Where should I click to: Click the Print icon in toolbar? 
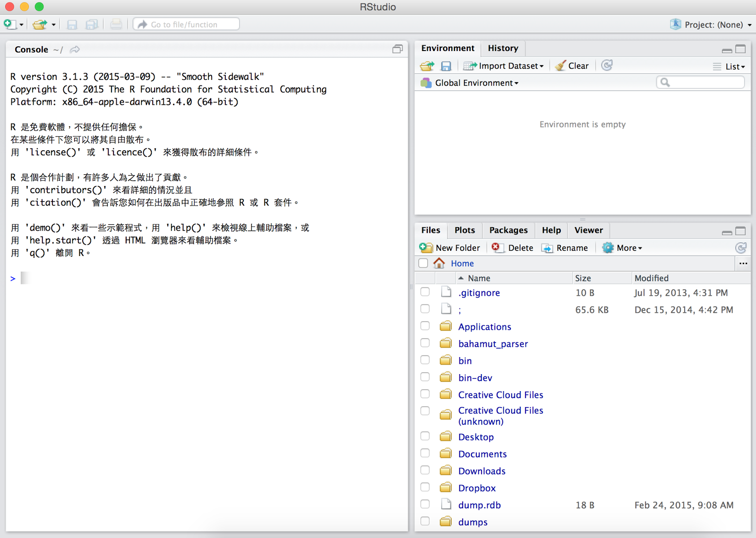pyautogui.click(x=116, y=25)
